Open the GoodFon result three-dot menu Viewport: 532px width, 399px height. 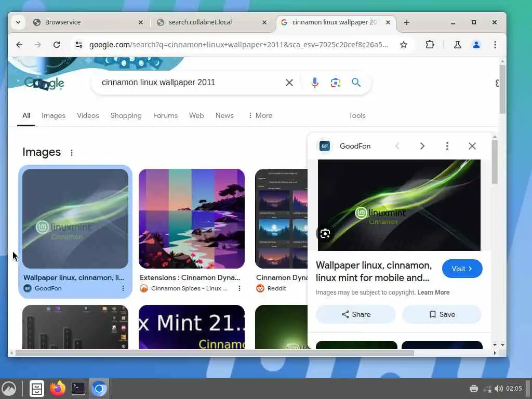(123, 288)
